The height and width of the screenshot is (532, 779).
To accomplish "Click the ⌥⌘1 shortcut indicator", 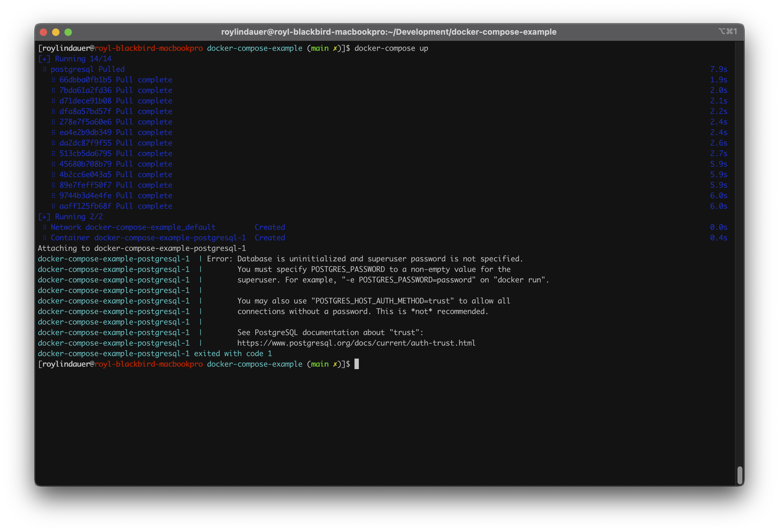I will (x=727, y=31).
